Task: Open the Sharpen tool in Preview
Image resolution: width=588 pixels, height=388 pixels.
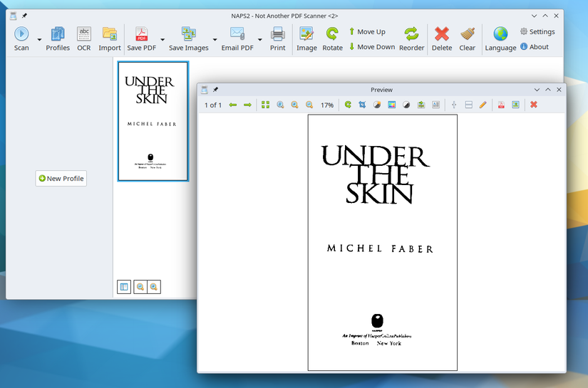Action: tap(421, 105)
